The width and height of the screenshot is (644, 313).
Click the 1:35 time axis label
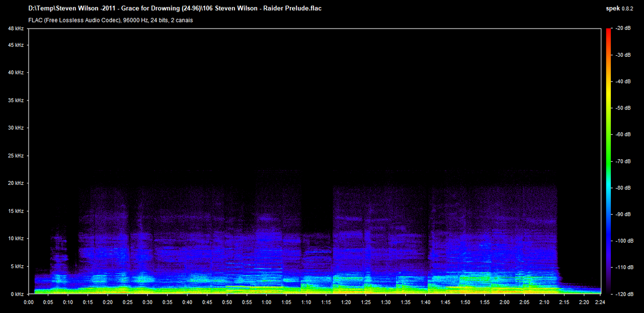pyautogui.click(x=406, y=302)
